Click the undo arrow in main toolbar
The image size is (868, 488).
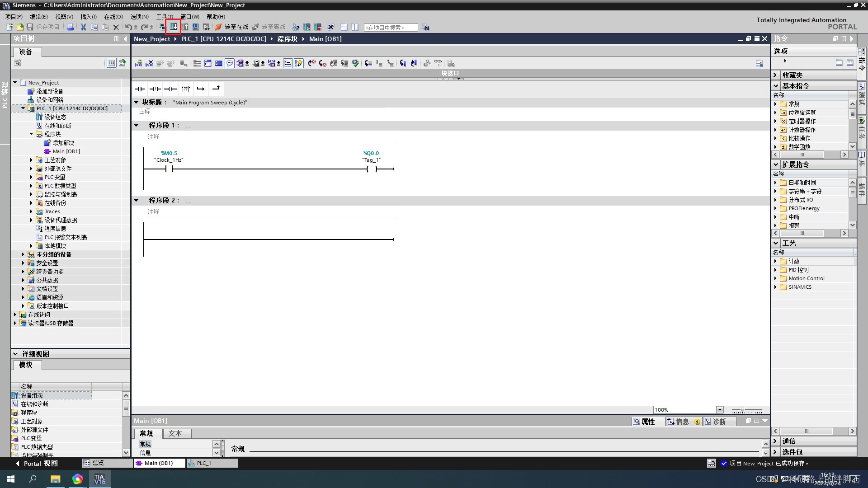click(x=128, y=27)
